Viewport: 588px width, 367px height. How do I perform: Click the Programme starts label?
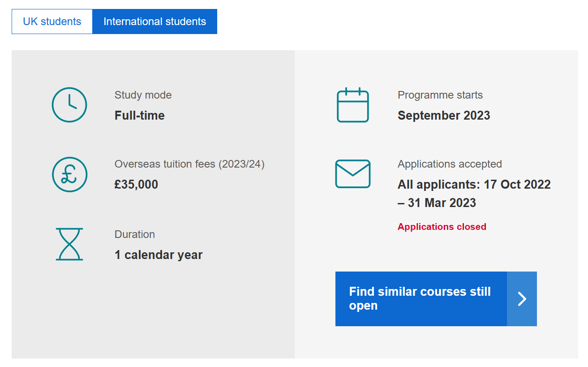pos(440,95)
